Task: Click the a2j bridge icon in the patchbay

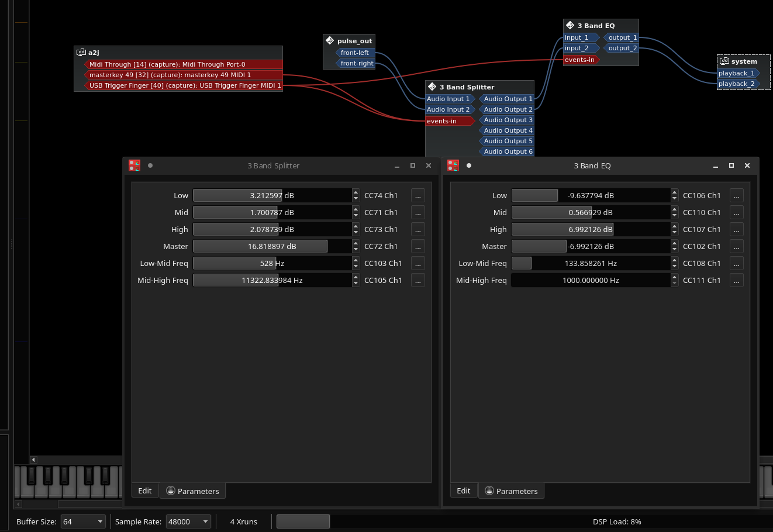Action: 81,52
